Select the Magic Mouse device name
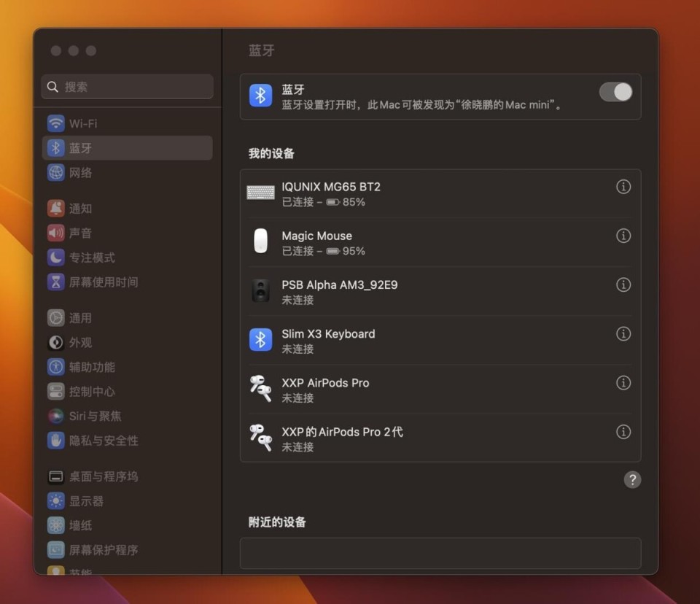This screenshot has width=700, height=604. coord(317,236)
